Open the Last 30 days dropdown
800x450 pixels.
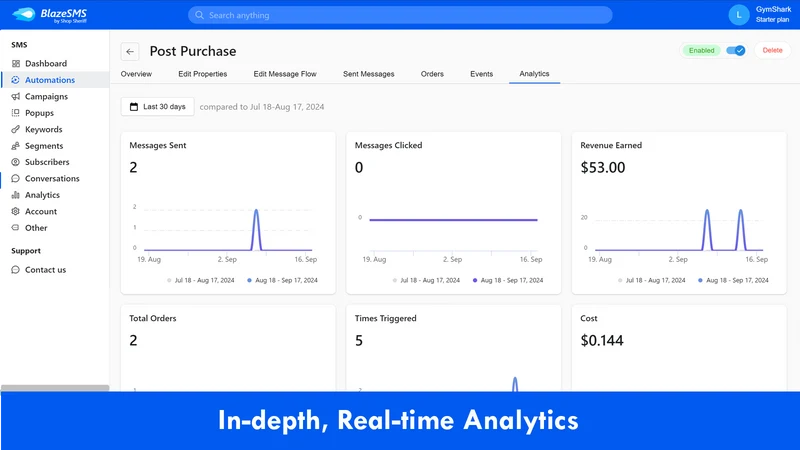click(158, 107)
